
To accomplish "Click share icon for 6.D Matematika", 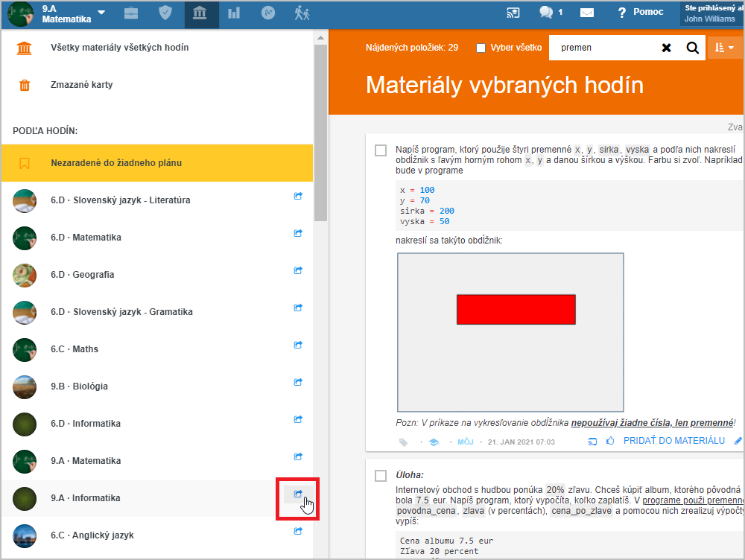I will (298, 233).
